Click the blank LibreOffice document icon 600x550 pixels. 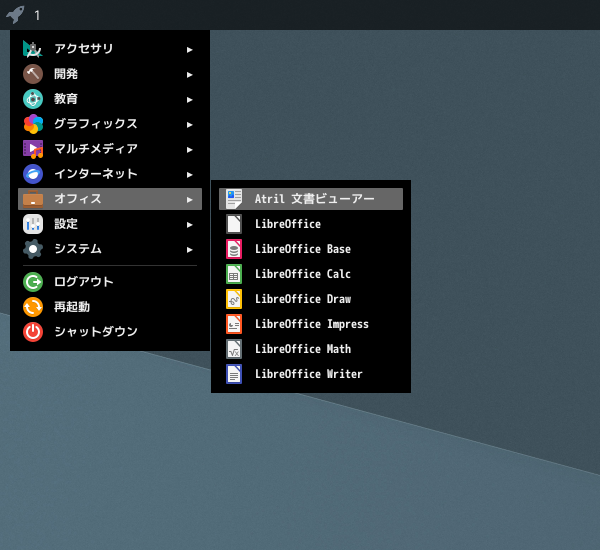(x=234, y=224)
